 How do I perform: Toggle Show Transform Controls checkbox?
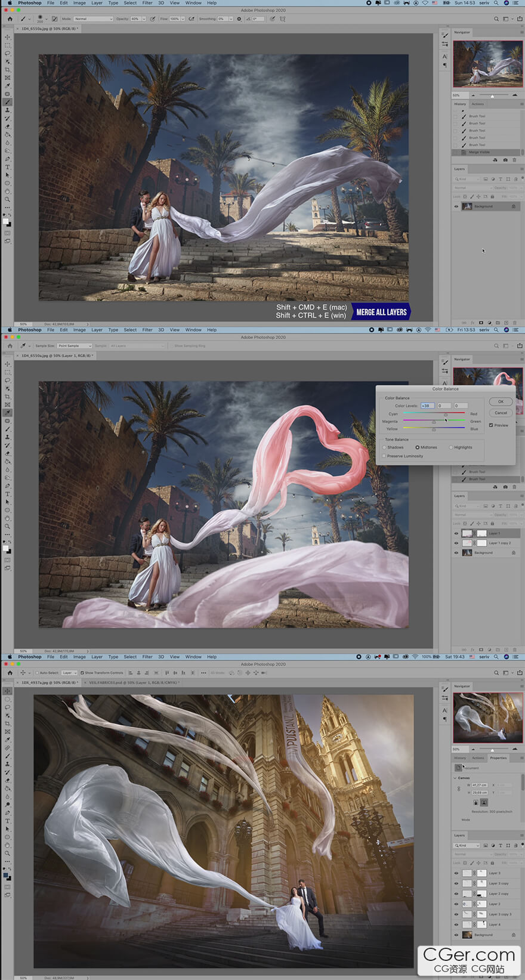[x=82, y=673]
